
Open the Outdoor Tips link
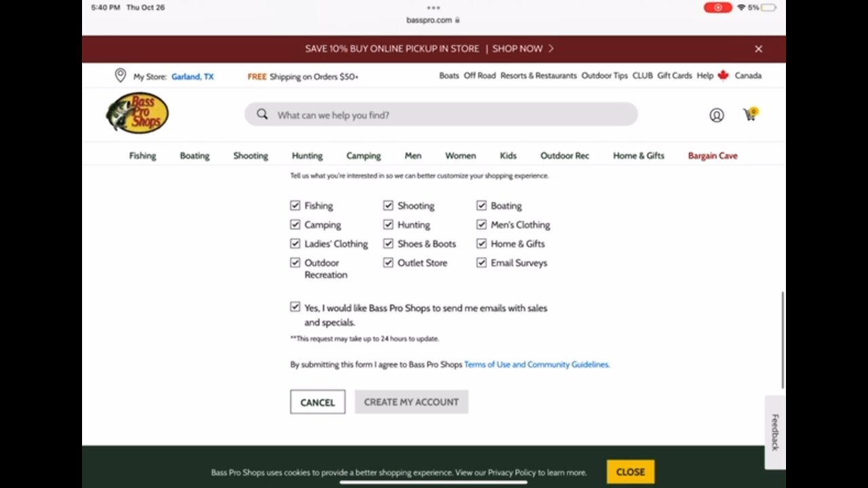pyautogui.click(x=604, y=76)
